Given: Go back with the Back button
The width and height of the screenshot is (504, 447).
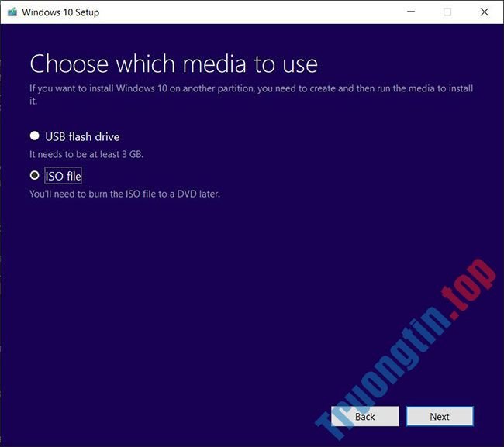Looking at the screenshot, I should point(365,417).
